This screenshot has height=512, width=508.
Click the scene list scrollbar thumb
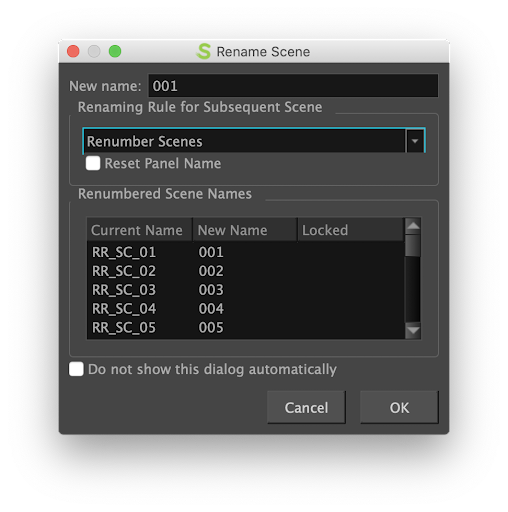pos(413,245)
